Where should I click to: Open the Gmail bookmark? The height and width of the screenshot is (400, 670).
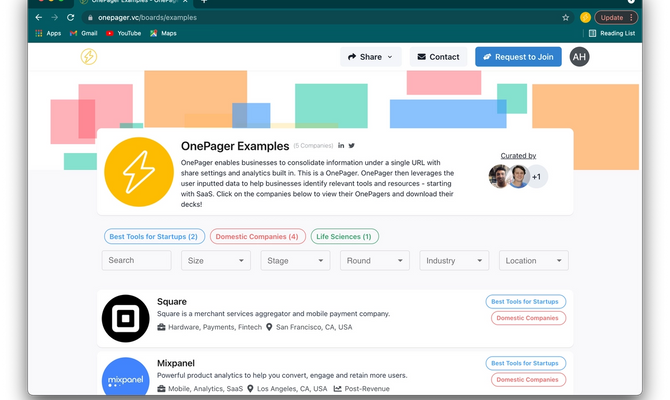pos(84,33)
